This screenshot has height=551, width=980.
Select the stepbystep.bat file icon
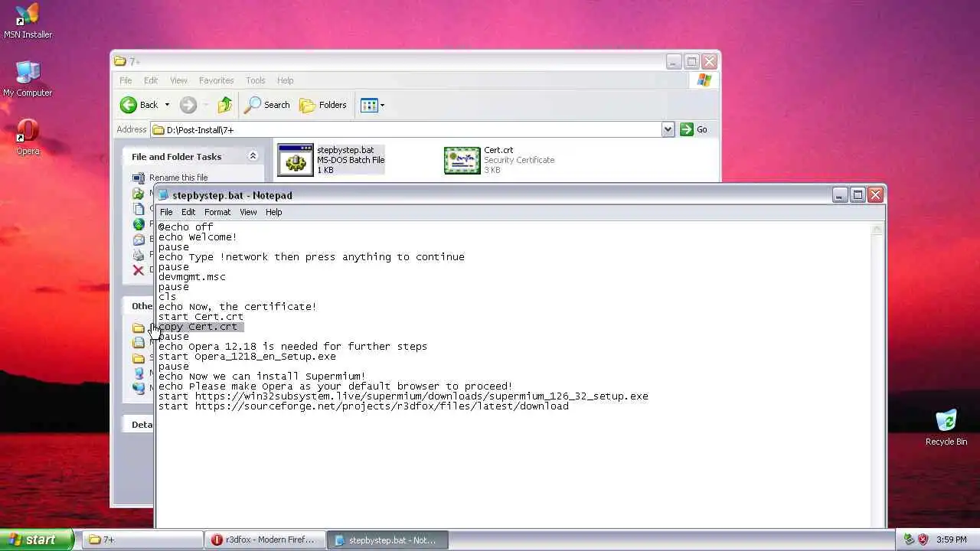click(296, 160)
